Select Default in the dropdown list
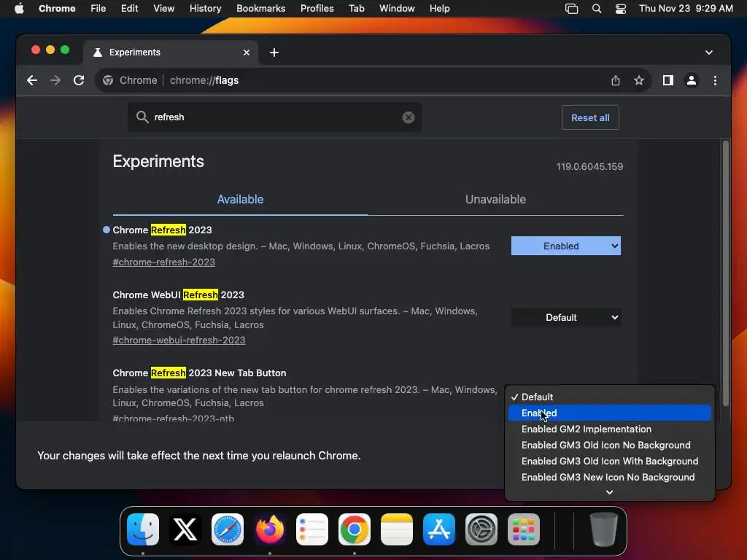 point(610,397)
